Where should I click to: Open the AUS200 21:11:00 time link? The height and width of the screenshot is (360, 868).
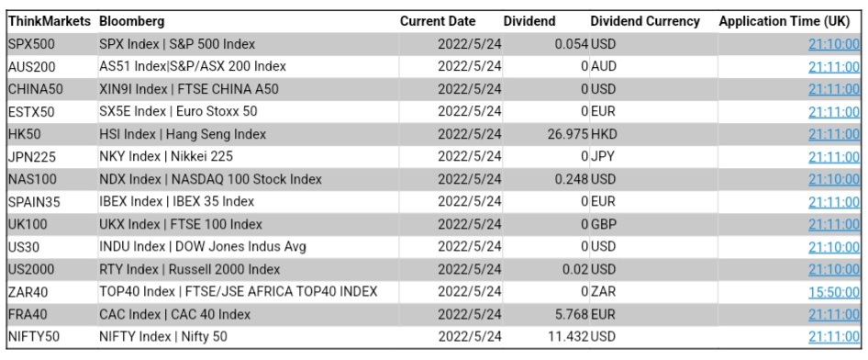tap(834, 66)
